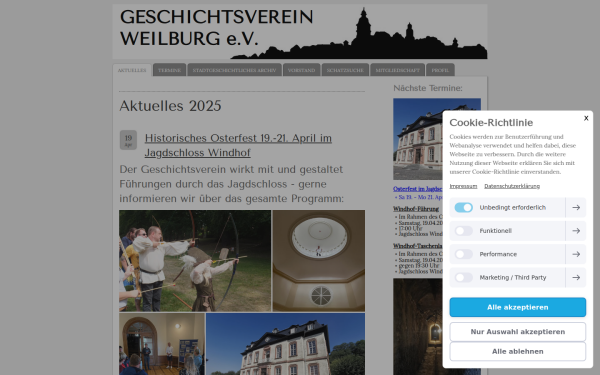Enable the Funktionell cookie switch
Image resolution: width=600 pixels, height=375 pixels.
point(463,231)
